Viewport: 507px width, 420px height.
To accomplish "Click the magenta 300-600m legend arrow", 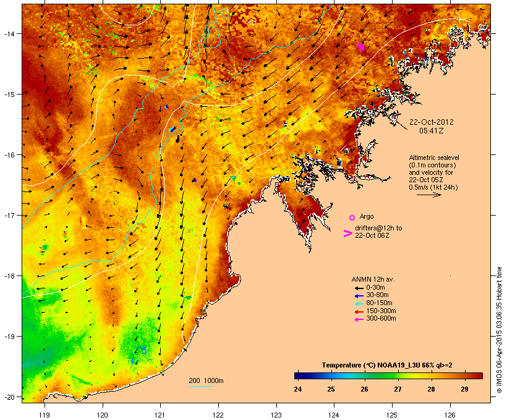I will (x=359, y=319).
